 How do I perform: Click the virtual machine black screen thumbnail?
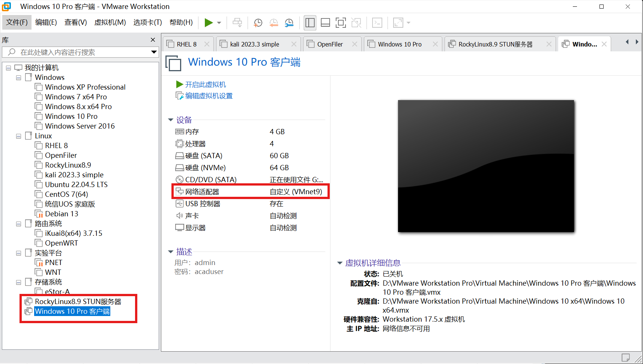click(486, 166)
